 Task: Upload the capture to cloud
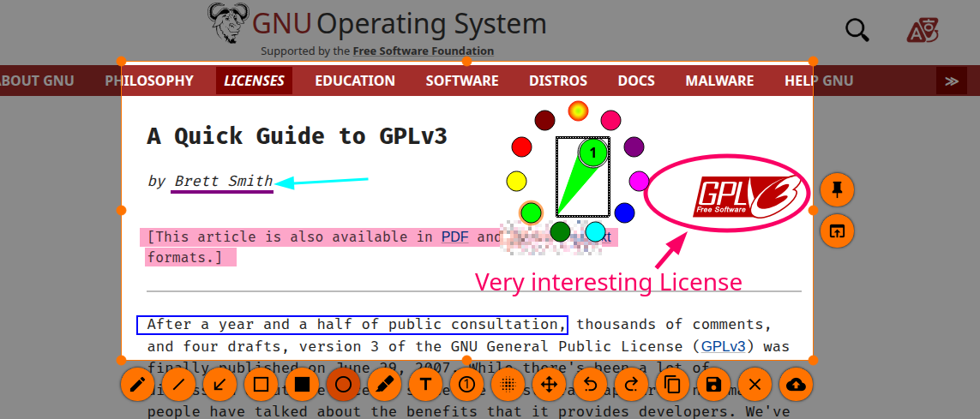797,385
